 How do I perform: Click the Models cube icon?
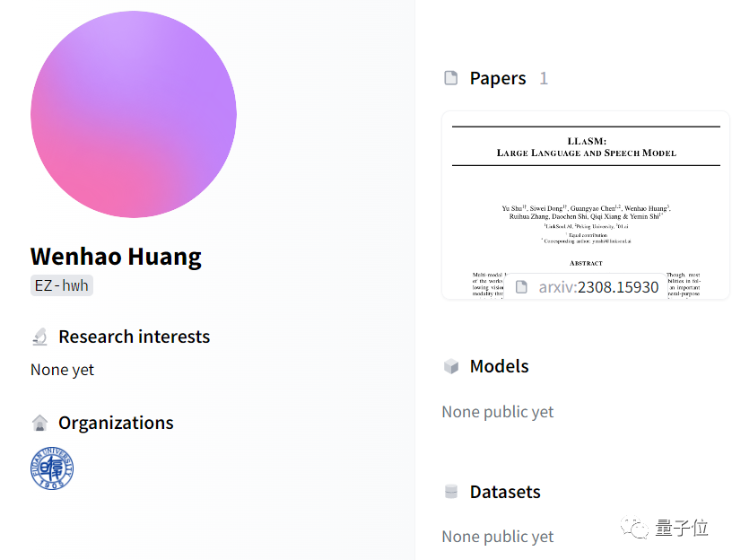point(451,366)
